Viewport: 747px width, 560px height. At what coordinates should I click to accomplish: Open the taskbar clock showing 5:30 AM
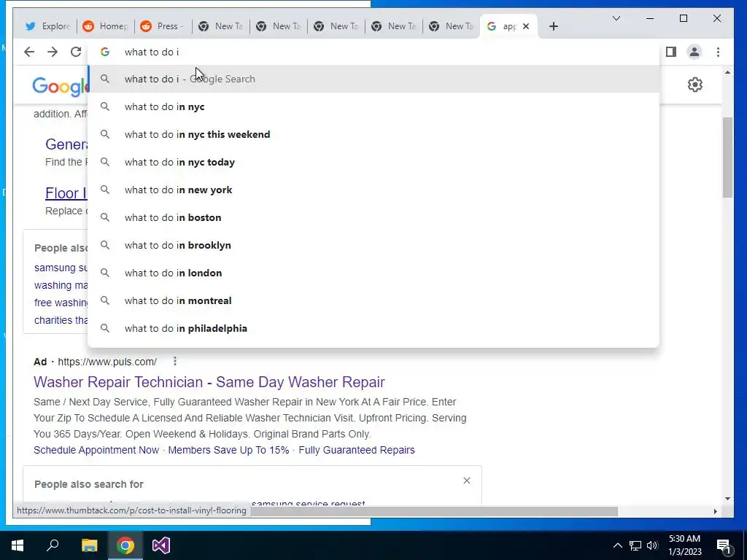click(x=684, y=545)
